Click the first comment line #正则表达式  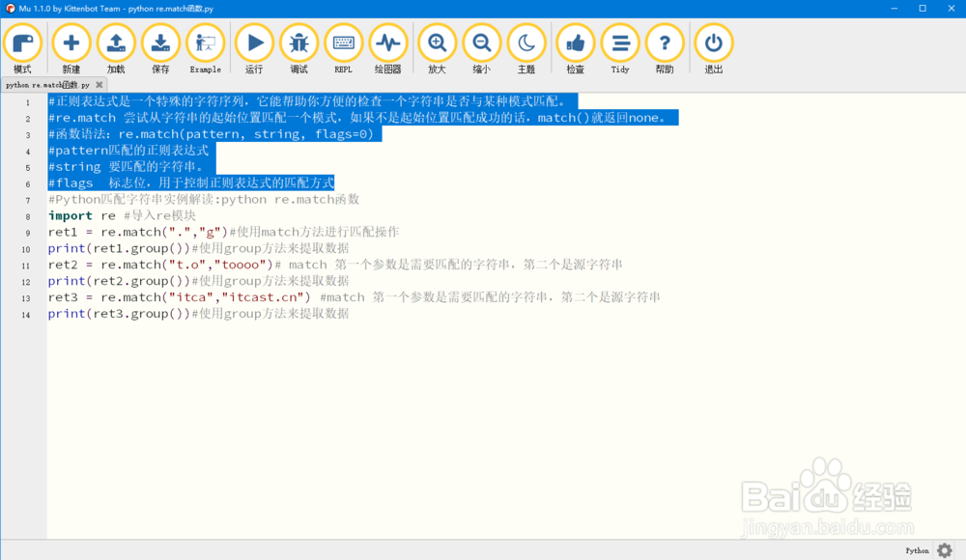point(307,101)
